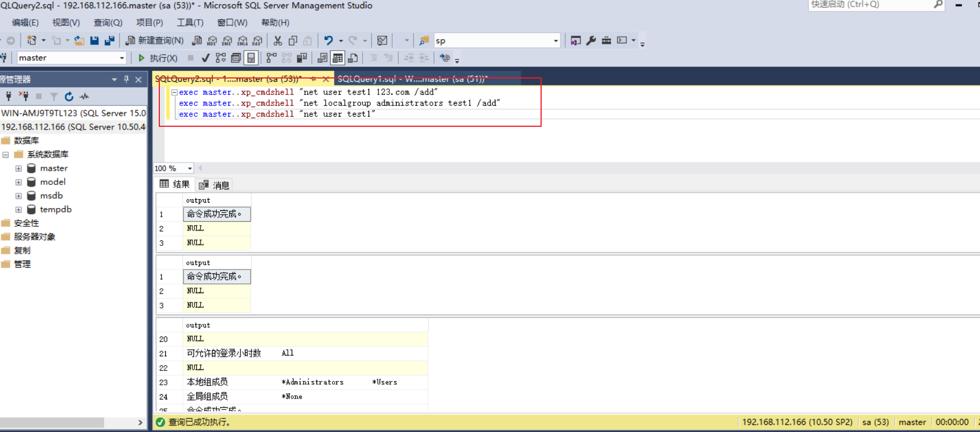Viewport: 980px width, 432px height.
Task: Click the Toolbox icon
Action: pos(606,41)
